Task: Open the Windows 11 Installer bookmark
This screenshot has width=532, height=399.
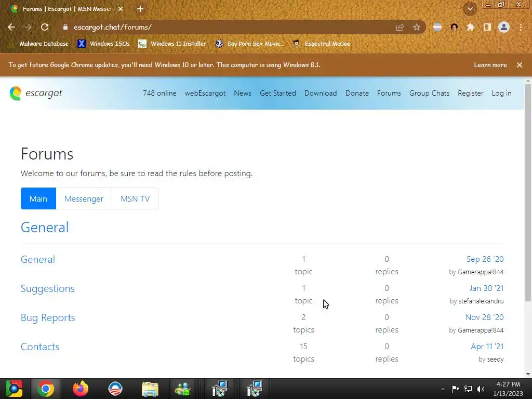Action: 172,44
